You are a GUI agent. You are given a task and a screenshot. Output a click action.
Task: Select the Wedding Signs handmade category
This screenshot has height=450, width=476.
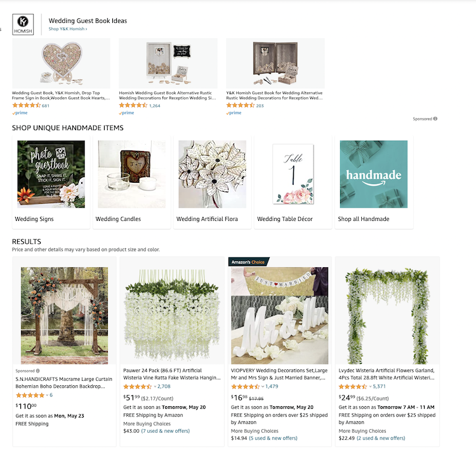tap(51, 182)
